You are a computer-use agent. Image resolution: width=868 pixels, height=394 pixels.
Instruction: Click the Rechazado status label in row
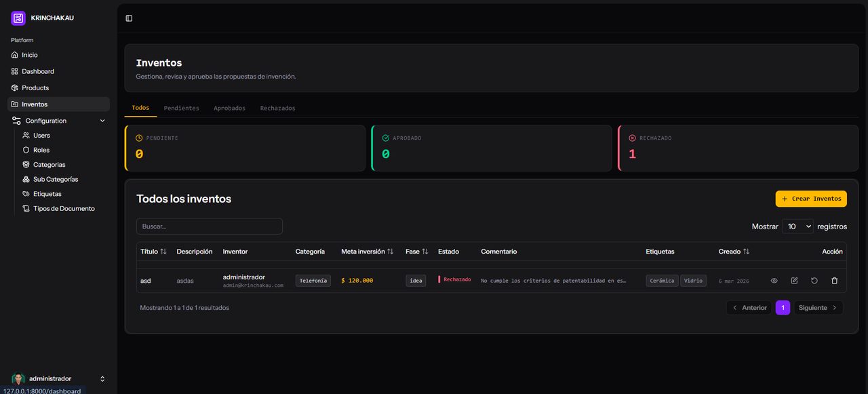point(455,279)
